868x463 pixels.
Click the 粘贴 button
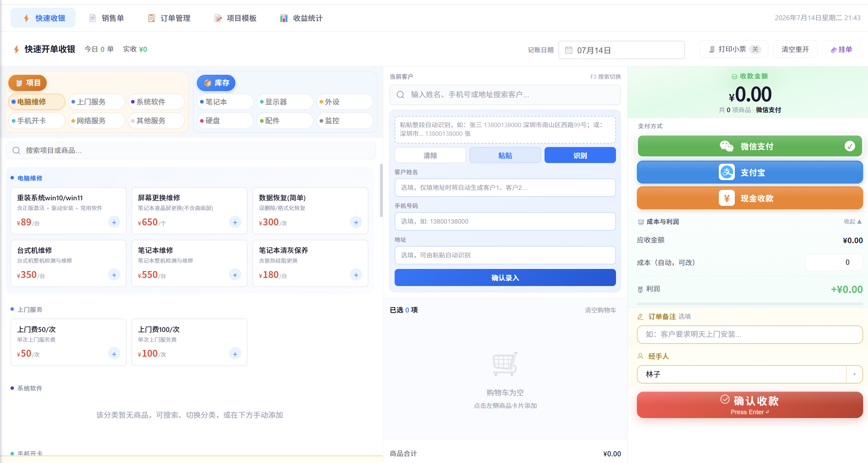click(505, 155)
